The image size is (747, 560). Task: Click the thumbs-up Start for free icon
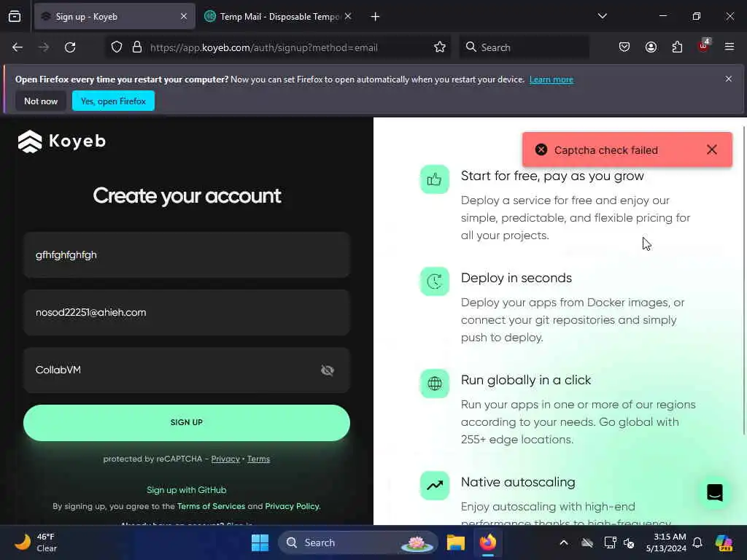tap(435, 179)
